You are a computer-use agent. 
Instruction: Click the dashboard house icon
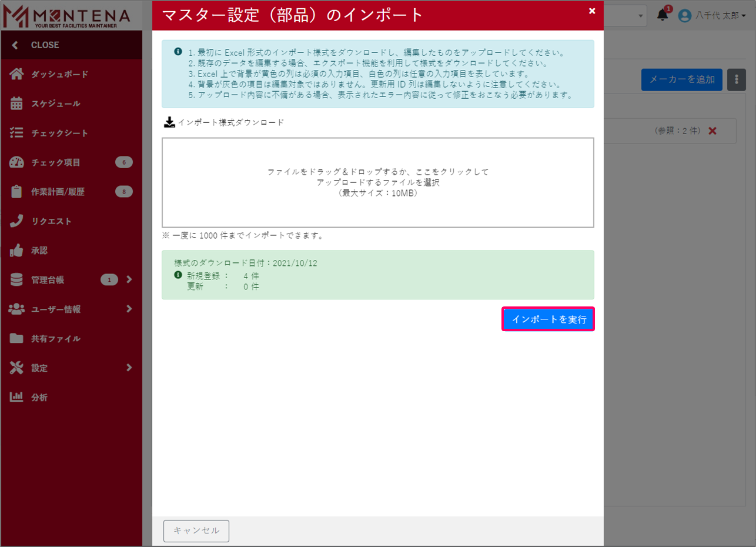pos(16,74)
